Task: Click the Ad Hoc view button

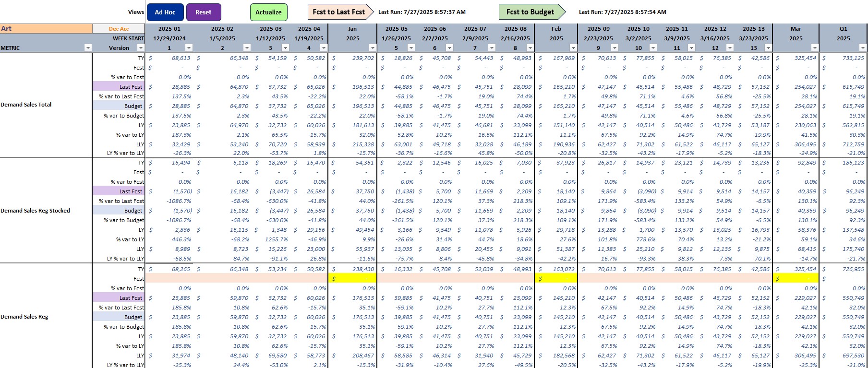Action: pyautogui.click(x=165, y=12)
